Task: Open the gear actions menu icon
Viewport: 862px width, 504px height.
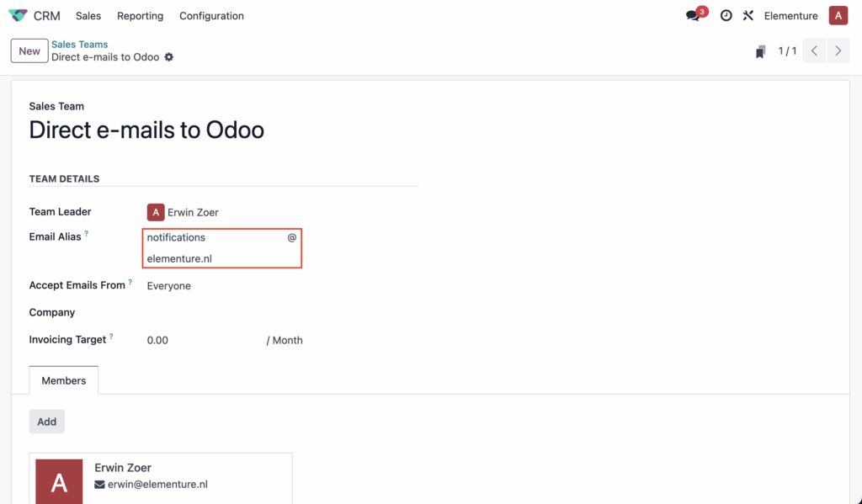Action: coord(169,57)
